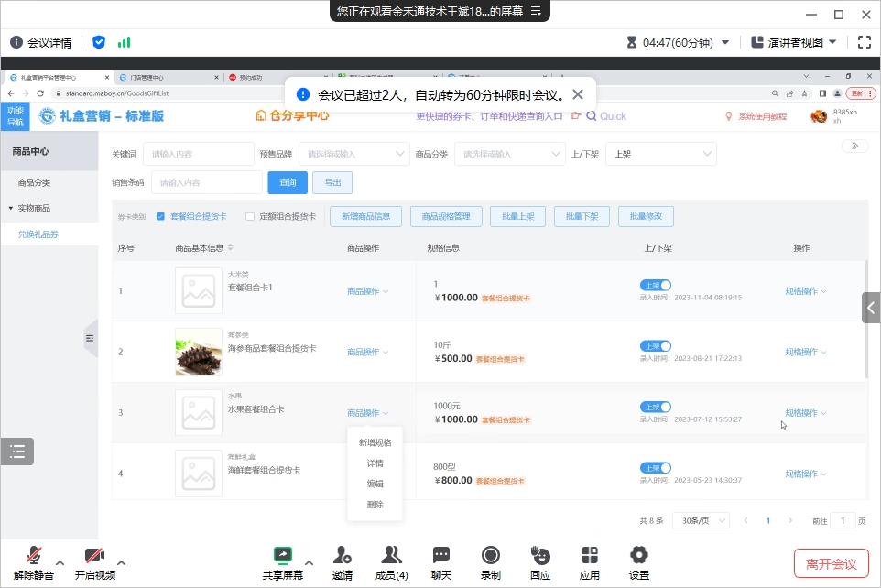Expand the 演讲者视图 view dropdown
This screenshot has height=588, width=881.
794,42
